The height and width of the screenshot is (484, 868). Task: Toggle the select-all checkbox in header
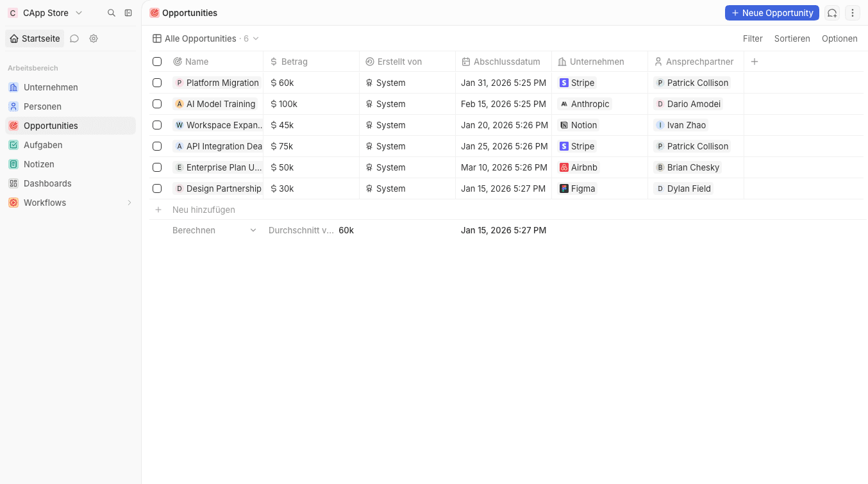tap(157, 62)
